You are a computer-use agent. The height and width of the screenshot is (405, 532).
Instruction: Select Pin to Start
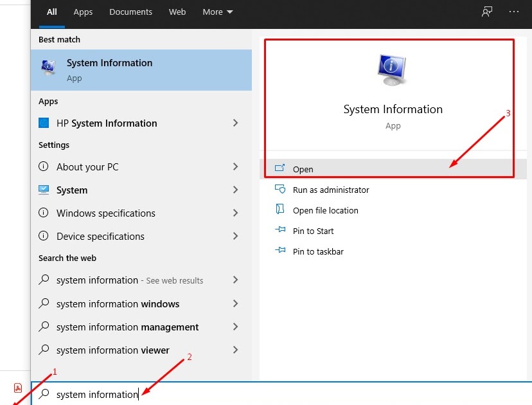[x=313, y=231]
